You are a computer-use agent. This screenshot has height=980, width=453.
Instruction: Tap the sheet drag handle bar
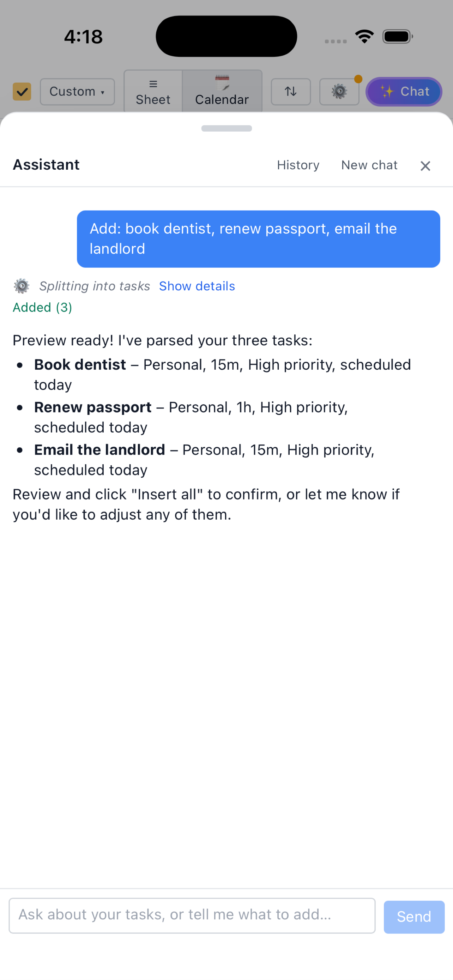click(227, 129)
